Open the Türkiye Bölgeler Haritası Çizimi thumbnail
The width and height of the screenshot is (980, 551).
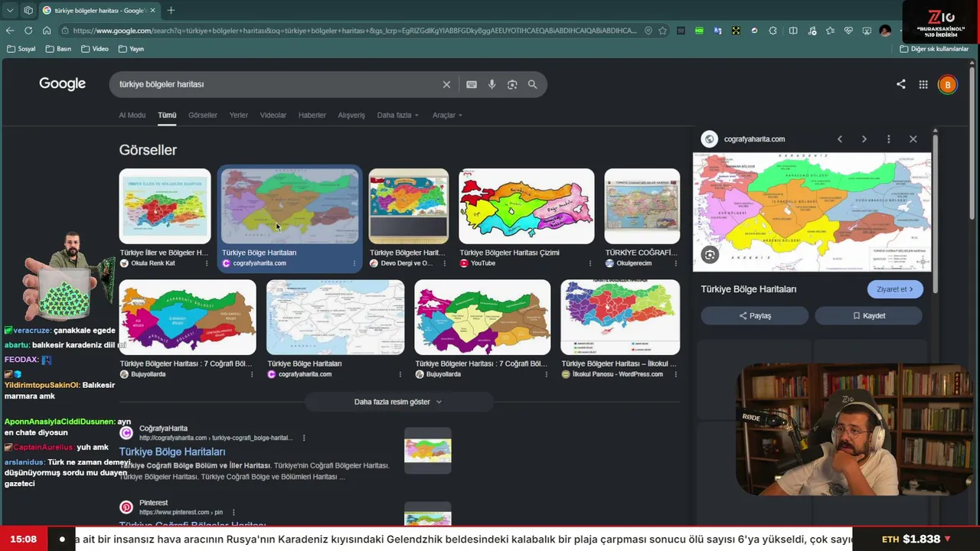(x=527, y=207)
